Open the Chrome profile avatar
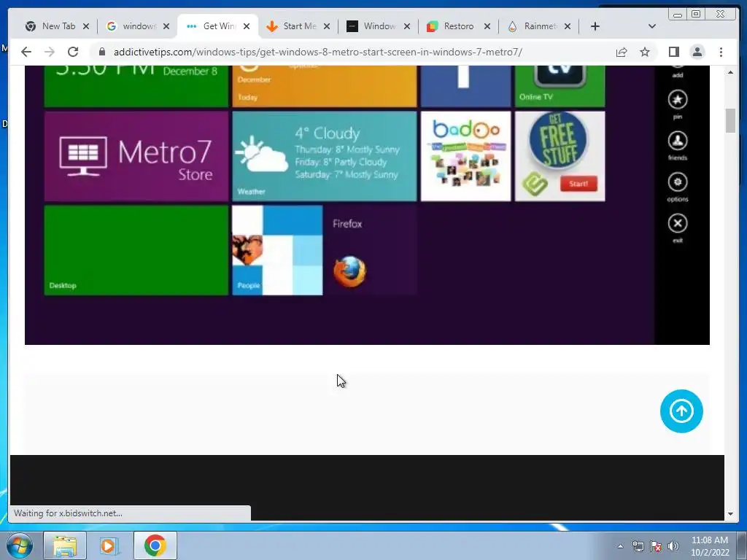This screenshot has height=560, width=747. (697, 52)
